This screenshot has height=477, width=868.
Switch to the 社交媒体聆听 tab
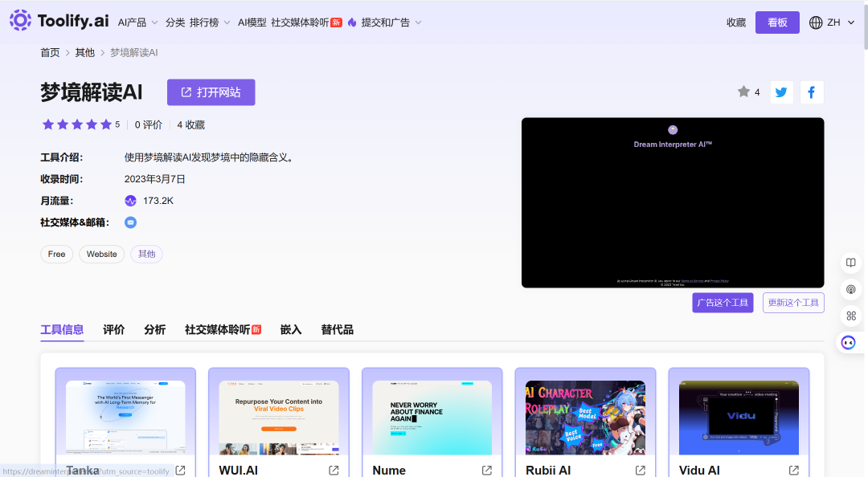(223, 330)
